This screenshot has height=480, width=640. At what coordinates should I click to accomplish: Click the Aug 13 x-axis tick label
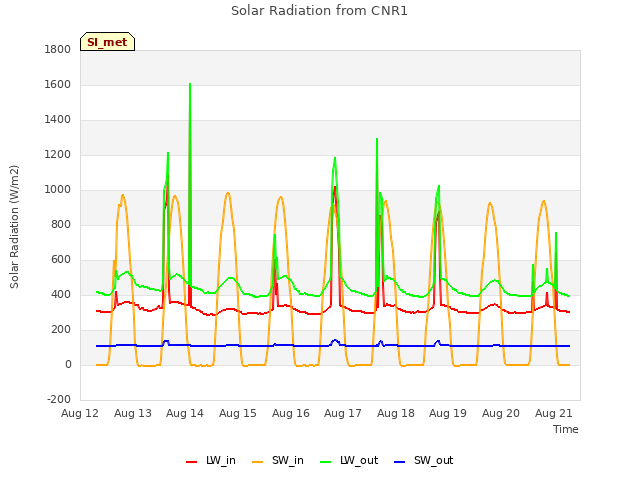(133, 413)
